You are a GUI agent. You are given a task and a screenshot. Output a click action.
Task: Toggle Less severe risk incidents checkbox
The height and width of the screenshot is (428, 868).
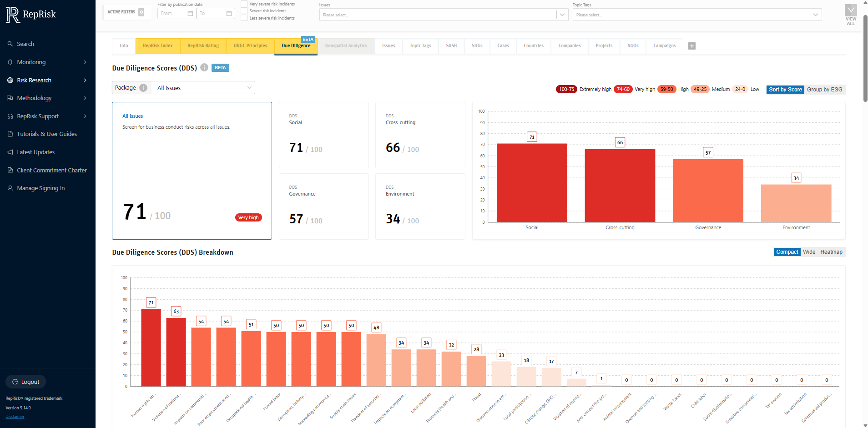(244, 18)
